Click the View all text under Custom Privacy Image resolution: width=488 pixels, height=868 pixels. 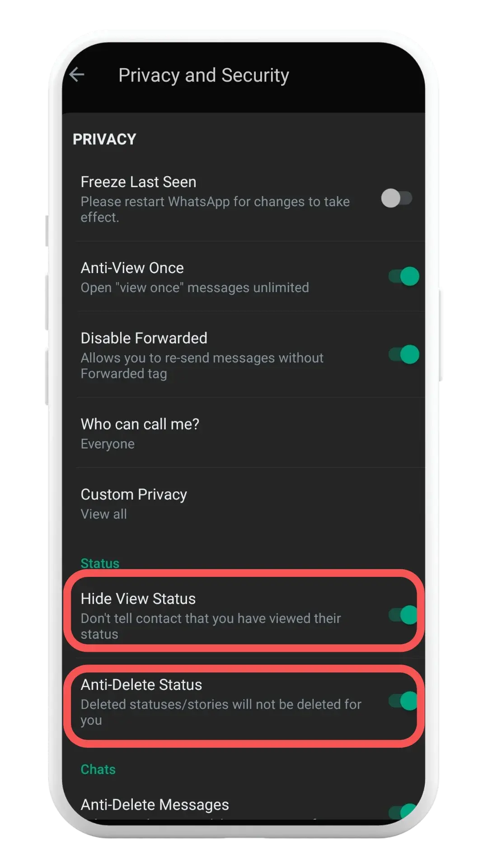pos(103,514)
